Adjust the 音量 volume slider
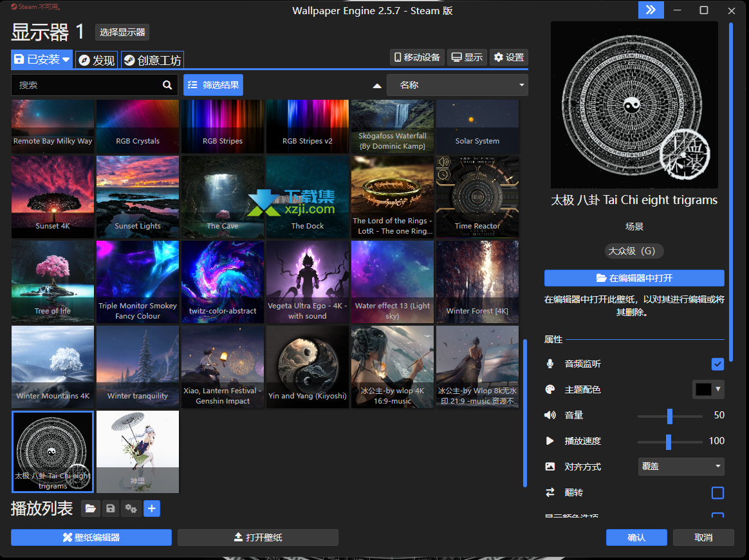The width and height of the screenshot is (749, 560). (x=670, y=416)
